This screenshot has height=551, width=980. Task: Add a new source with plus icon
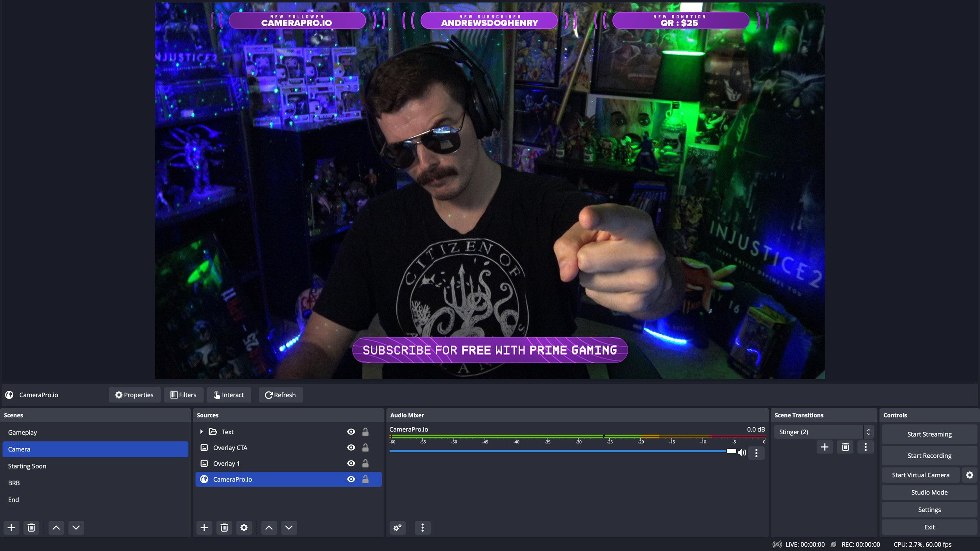[204, 527]
